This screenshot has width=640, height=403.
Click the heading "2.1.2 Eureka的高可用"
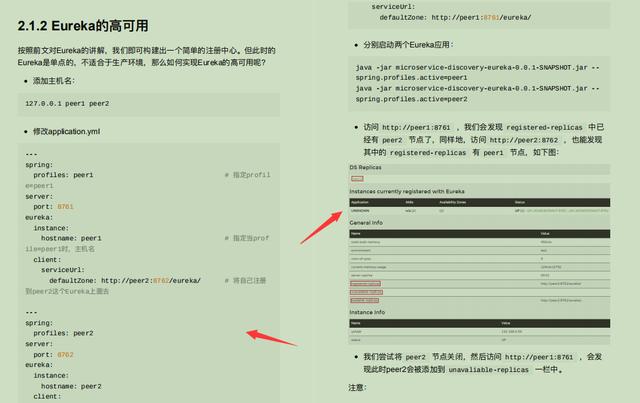(x=83, y=26)
